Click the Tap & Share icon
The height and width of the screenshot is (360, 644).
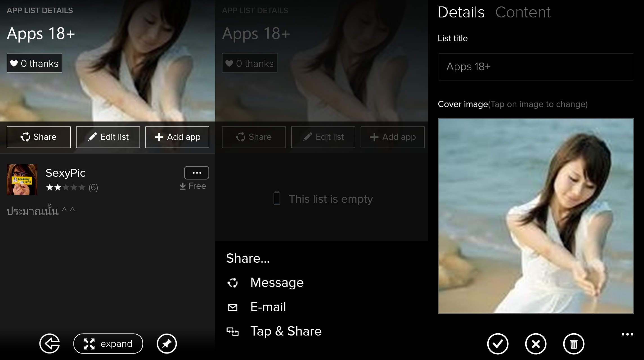(x=233, y=332)
